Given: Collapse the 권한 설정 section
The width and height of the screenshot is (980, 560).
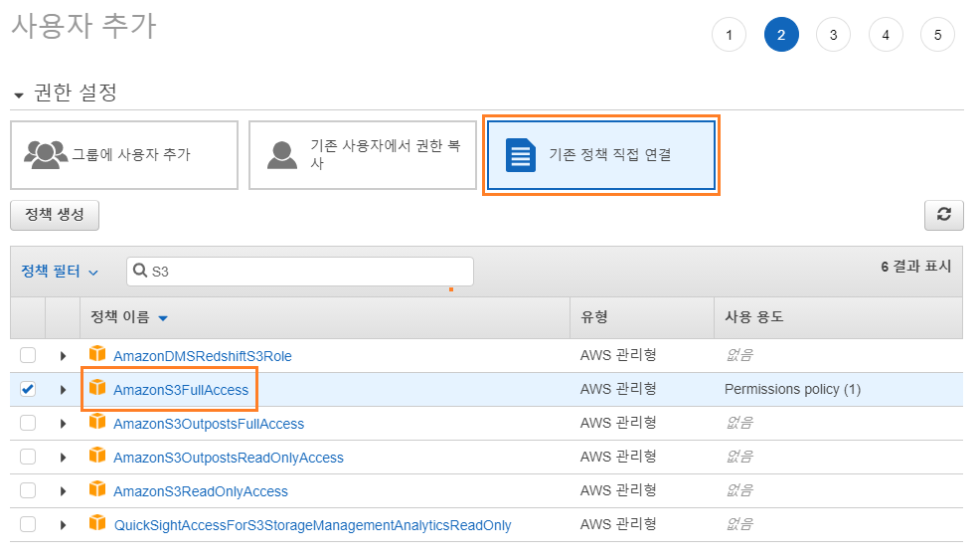Looking at the screenshot, I should 19,95.
